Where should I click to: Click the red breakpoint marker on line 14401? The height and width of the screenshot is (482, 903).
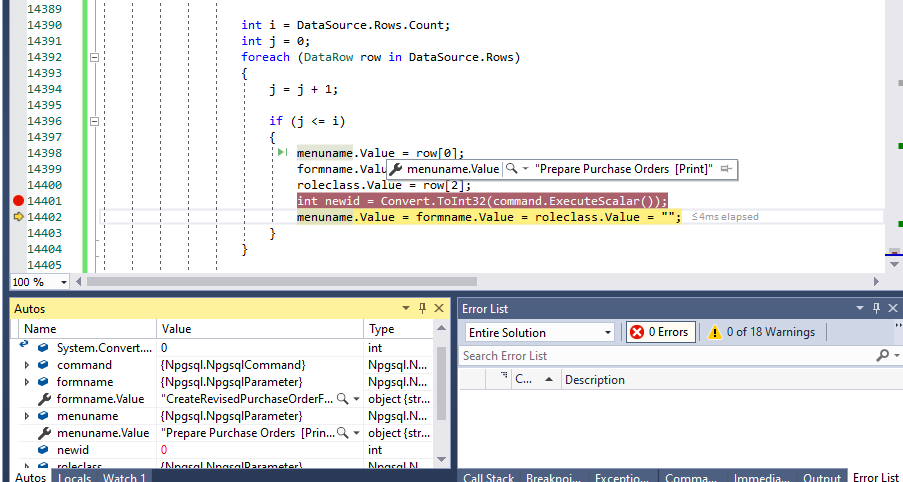coord(17,201)
